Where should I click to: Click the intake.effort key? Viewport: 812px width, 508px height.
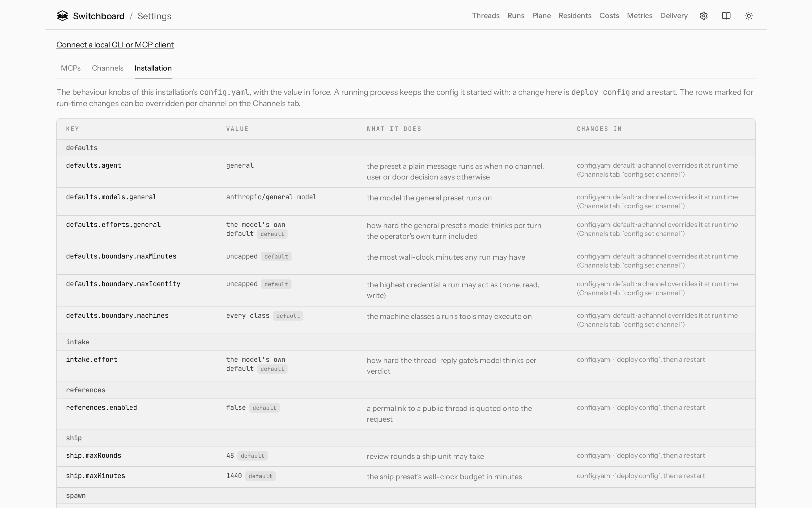(92, 360)
